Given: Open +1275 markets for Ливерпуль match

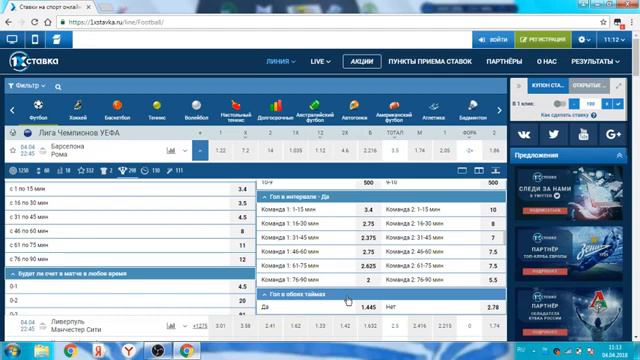Looking at the screenshot, I should pyautogui.click(x=200, y=326).
